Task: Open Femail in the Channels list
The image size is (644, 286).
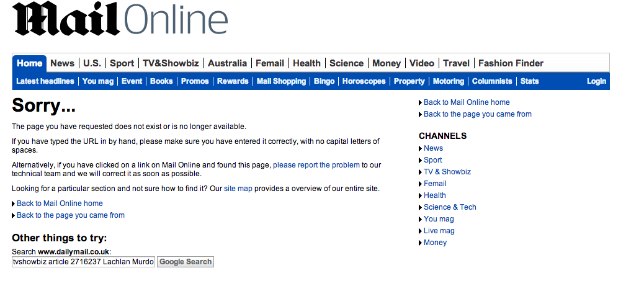Action: pos(435,183)
